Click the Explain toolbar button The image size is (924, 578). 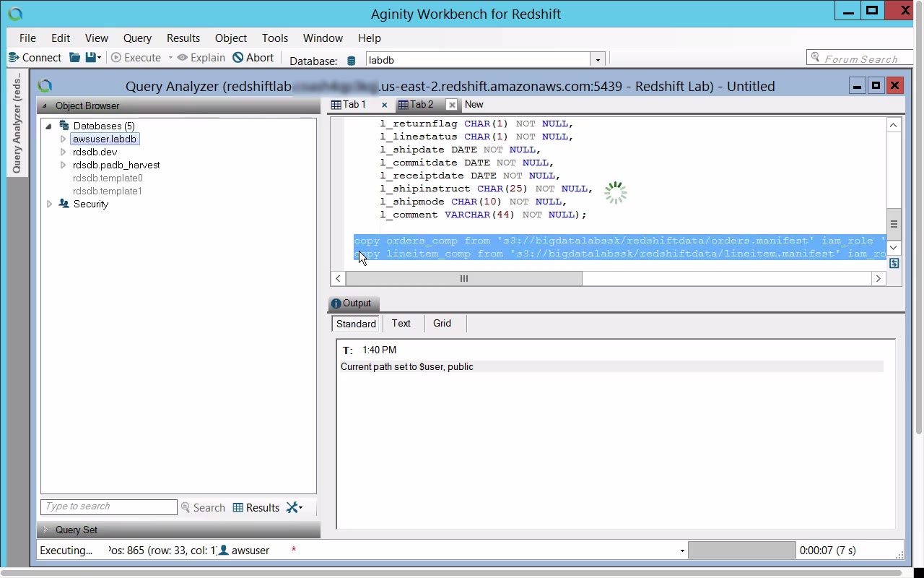pos(201,58)
